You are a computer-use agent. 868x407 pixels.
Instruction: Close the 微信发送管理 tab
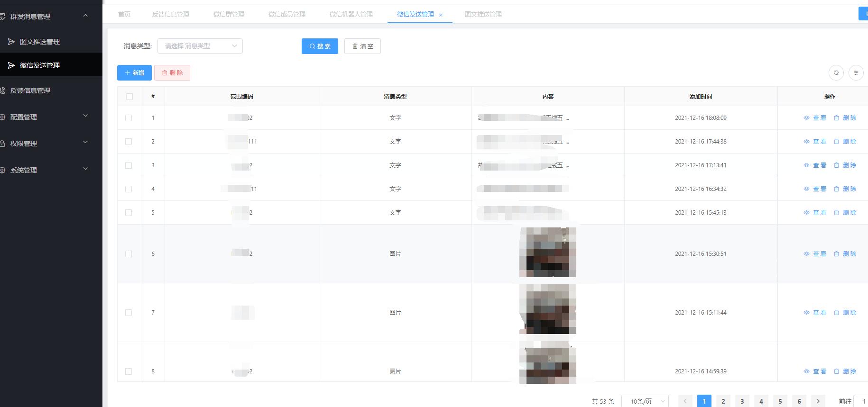tap(441, 15)
